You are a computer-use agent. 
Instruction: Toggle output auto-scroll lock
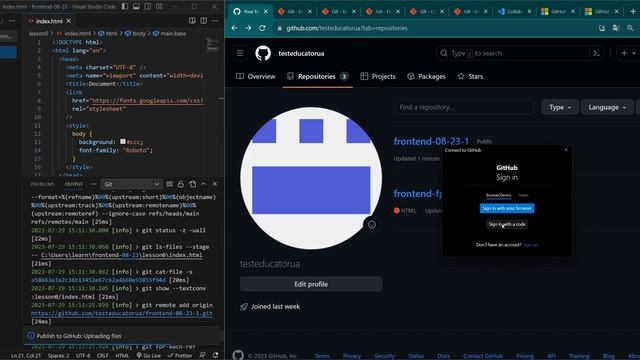point(181,184)
